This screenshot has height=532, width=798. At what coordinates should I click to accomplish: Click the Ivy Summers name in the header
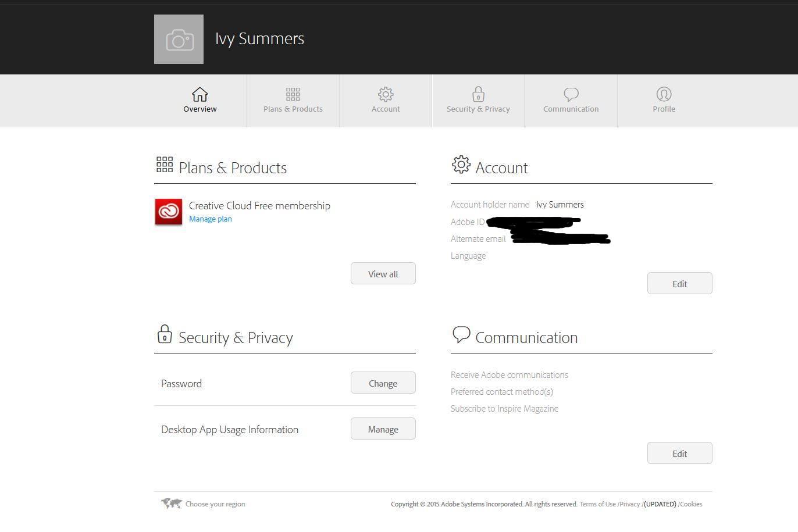click(260, 39)
